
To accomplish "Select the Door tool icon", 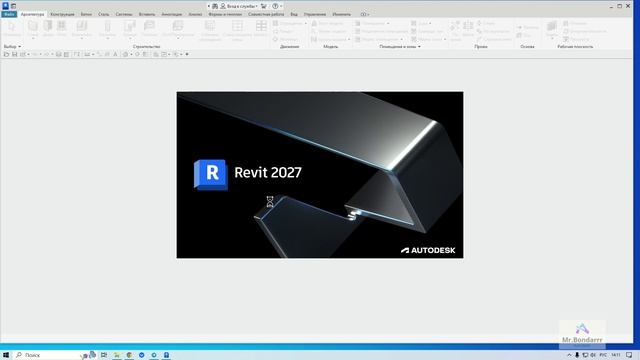I will [48, 26].
